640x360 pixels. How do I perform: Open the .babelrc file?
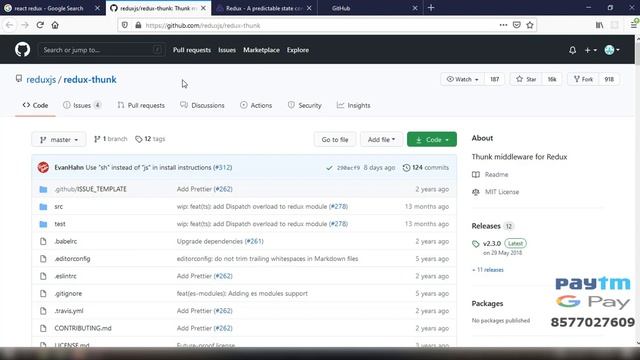point(66,241)
